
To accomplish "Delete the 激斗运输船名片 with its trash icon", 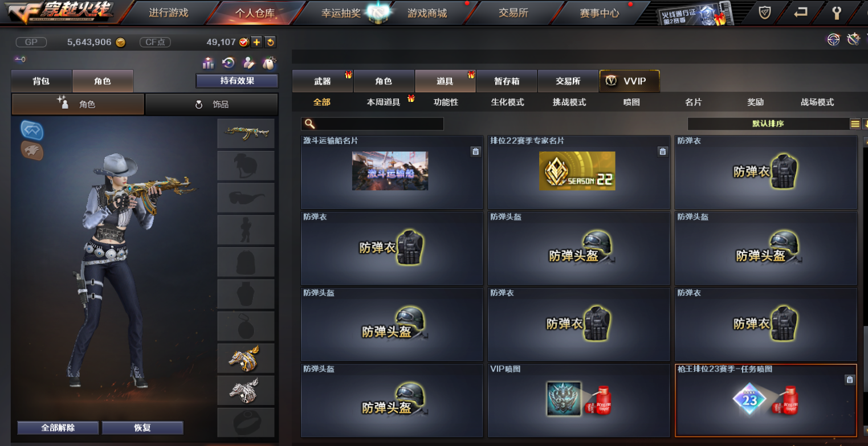I will point(476,152).
